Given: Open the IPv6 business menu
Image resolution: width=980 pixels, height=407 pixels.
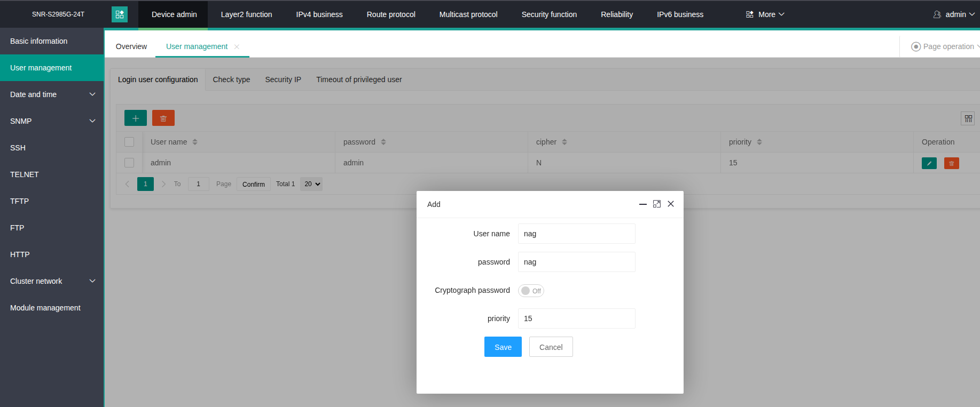Looking at the screenshot, I should [680, 14].
